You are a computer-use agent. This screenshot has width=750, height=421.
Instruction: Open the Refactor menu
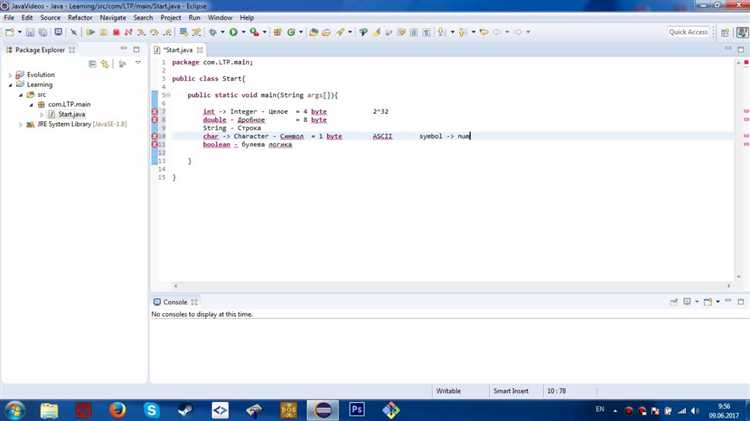[x=80, y=17]
